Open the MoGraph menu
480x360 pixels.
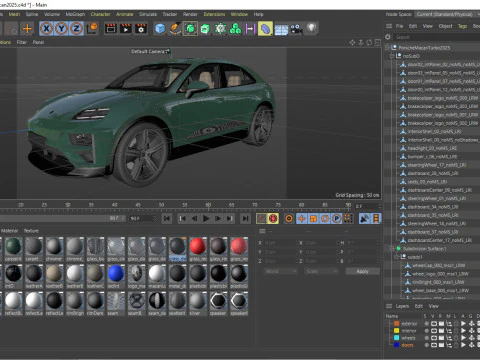tap(75, 14)
